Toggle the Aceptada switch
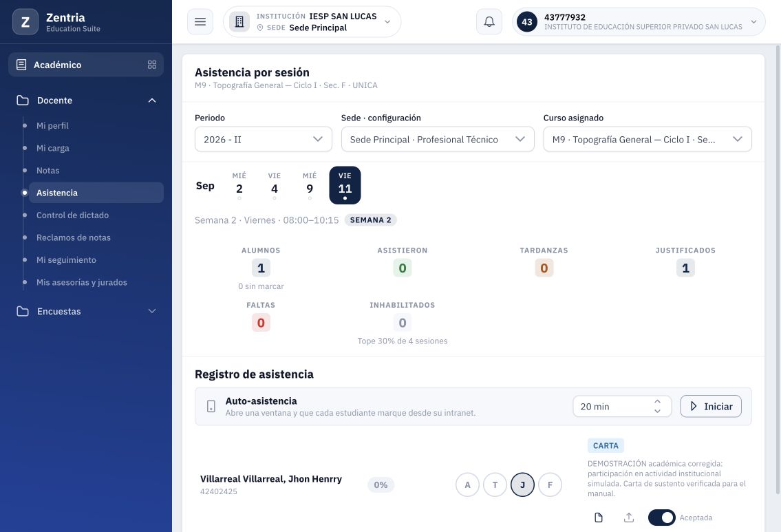This screenshot has width=781, height=532. click(661, 518)
